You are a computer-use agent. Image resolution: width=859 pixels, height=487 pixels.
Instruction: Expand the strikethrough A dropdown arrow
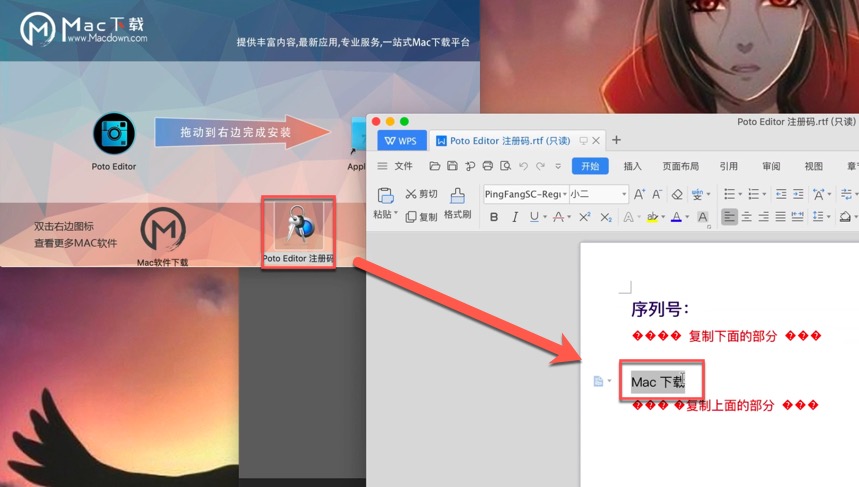tap(570, 217)
